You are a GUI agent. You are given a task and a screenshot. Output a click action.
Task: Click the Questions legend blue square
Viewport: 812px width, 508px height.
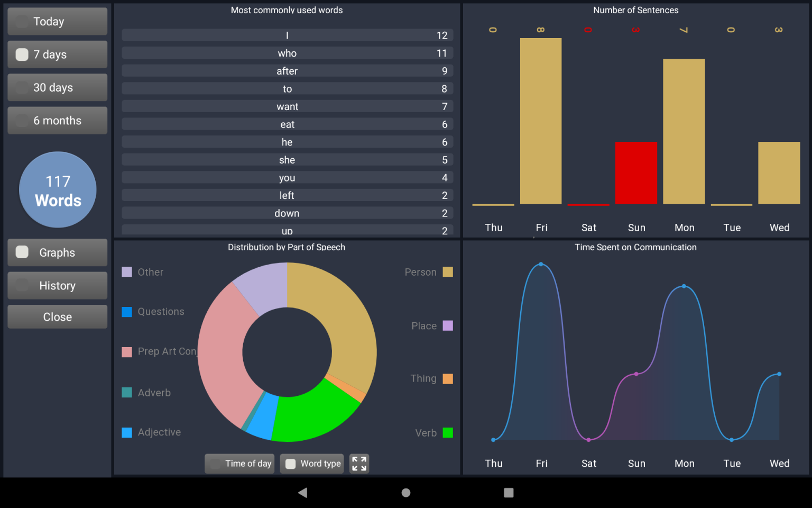(x=127, y=312)
